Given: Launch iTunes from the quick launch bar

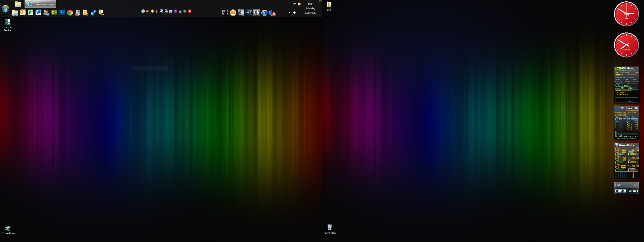Looking at the screenshot, I should pyautogui.click(x=264, y=13).
